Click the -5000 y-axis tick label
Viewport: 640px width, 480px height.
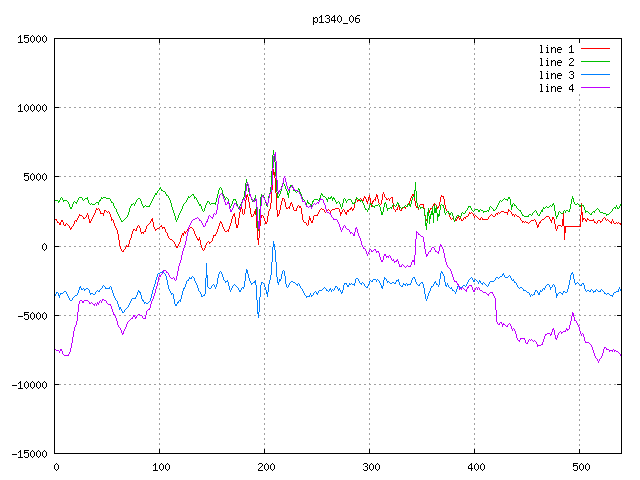(32, 315)
